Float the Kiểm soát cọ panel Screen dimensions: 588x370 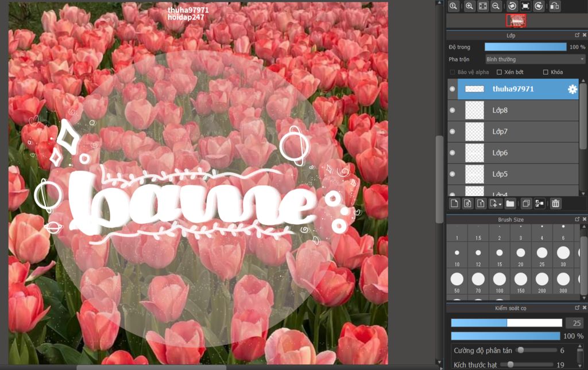(x=577, y=307)
